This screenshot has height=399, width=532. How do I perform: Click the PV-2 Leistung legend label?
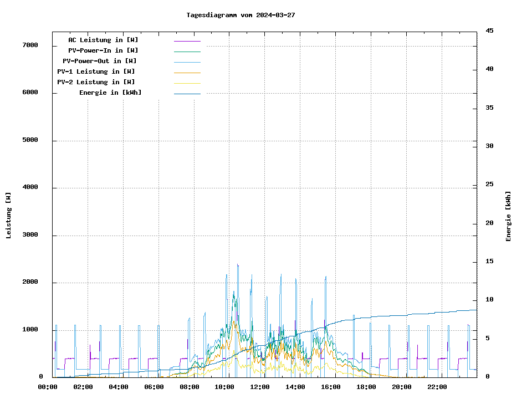(x=96, y=82)
